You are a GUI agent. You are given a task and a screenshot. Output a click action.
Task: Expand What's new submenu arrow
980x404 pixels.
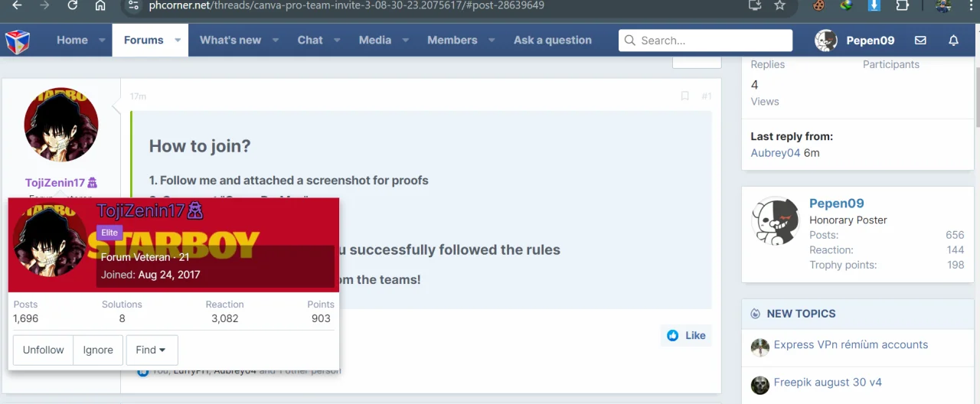click(x=276, y=41)
